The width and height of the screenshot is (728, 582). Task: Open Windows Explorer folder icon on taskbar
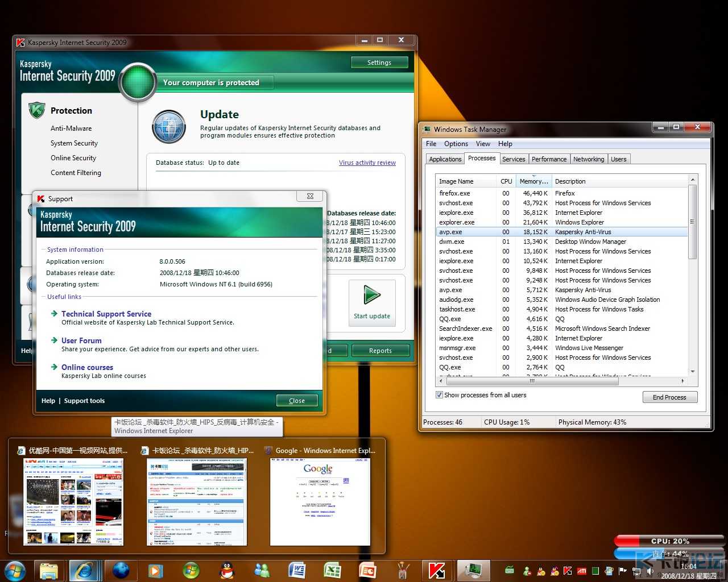[49, 571]
